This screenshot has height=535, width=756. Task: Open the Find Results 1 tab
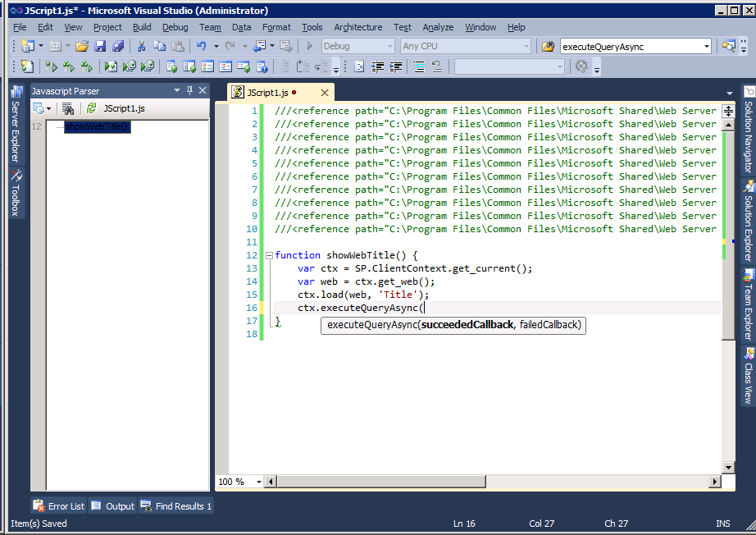tap(176, 506)
